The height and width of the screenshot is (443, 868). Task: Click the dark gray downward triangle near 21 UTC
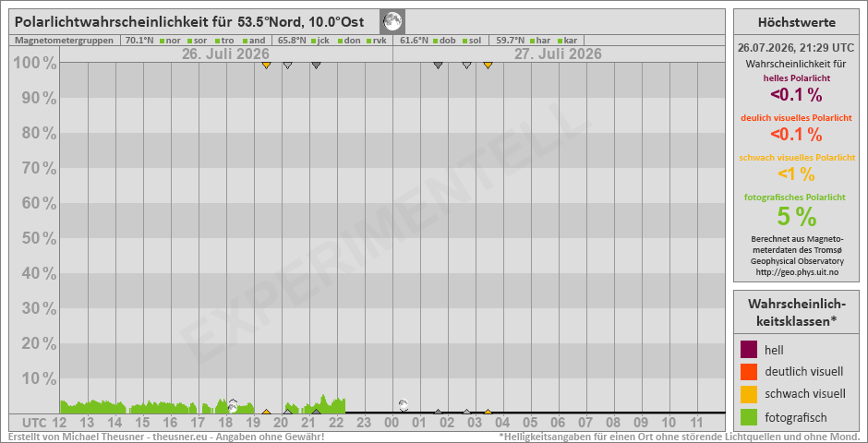316,66
